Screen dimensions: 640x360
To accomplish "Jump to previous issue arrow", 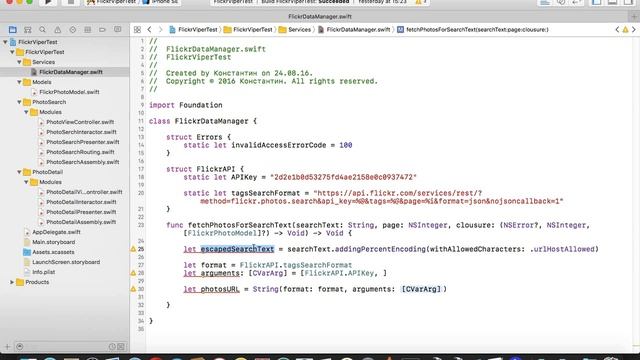I will pyautogui.click(x=617, y=29).
